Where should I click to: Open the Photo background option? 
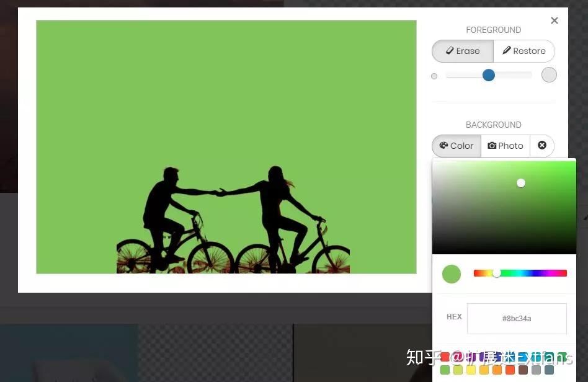505,146
